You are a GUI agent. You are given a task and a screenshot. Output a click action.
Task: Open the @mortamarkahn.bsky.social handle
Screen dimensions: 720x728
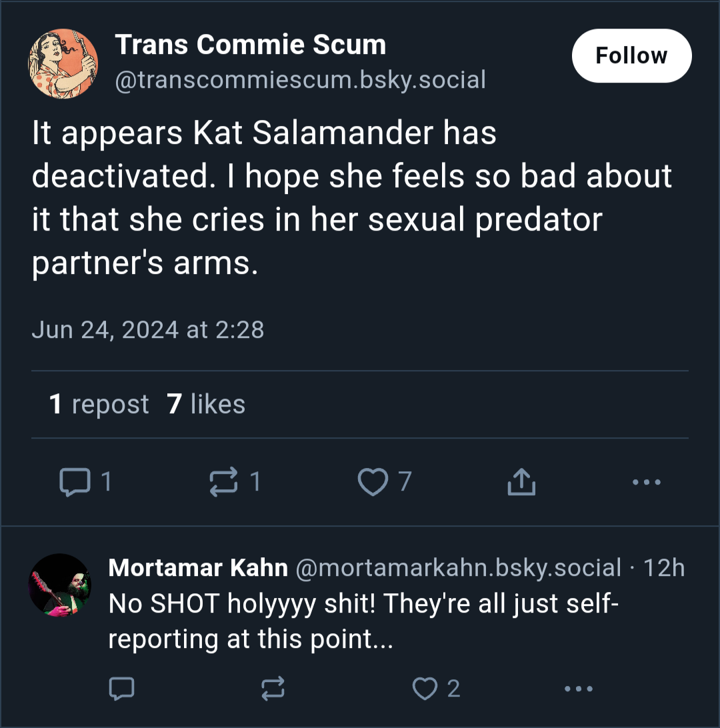(459, 567)
